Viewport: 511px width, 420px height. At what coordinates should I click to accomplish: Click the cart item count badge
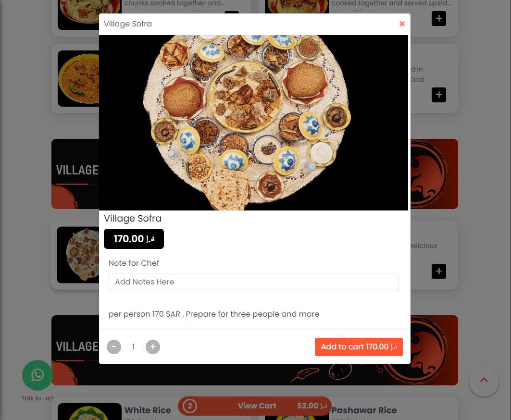tap(190, 406)
